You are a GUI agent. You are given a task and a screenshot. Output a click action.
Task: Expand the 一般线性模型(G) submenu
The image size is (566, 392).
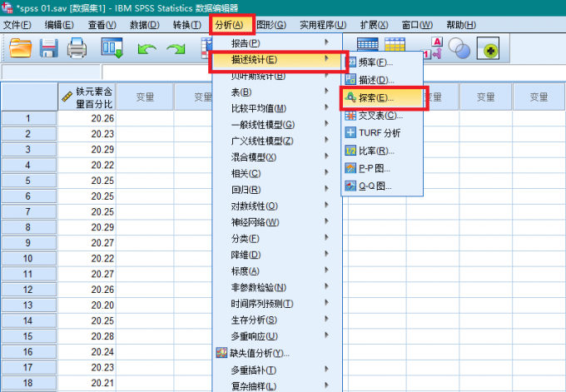pos(277,125)
